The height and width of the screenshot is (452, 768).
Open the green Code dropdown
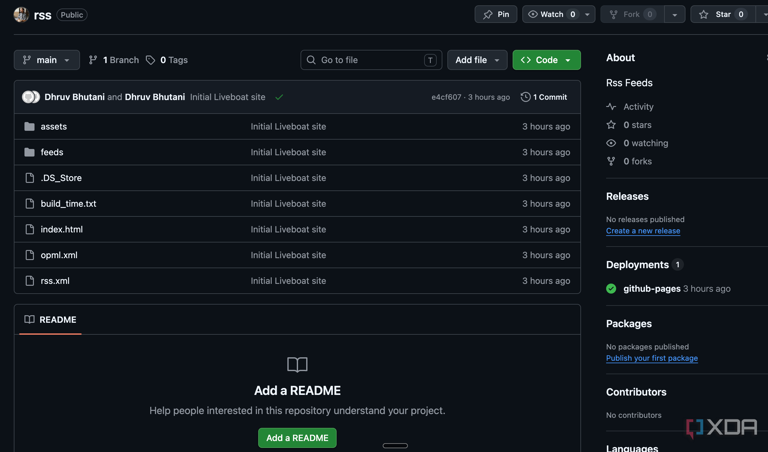pyautogui.click(x=547, y=60)
